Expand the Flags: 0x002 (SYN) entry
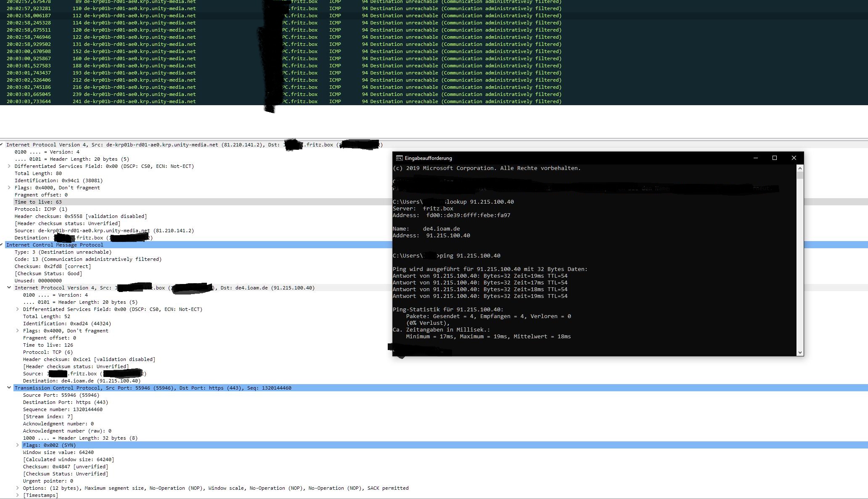Viewport: 868px width, 499px height. pos(17,445)
